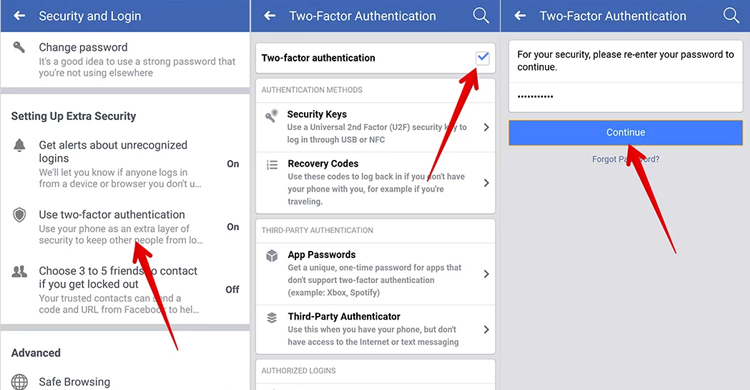The width and height of the screenshot is (750, 390).
Task: Click the shield icon for two-factor authentication
Action: [19, 215]
